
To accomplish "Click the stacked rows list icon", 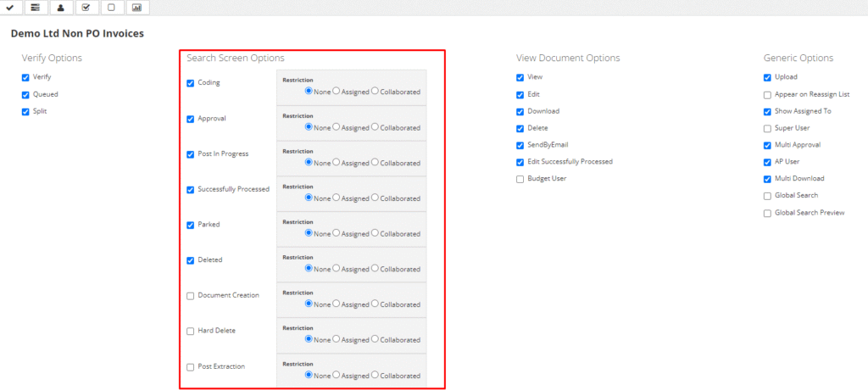I will coord(35,8).
